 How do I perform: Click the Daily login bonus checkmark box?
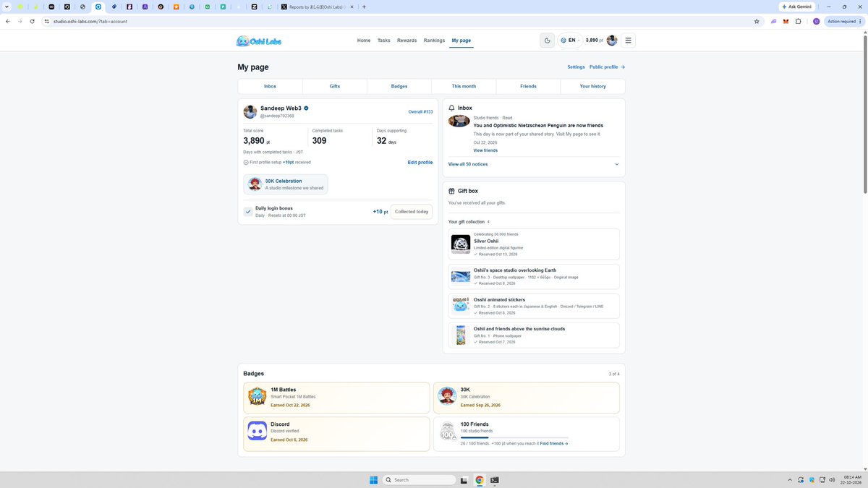248,212
